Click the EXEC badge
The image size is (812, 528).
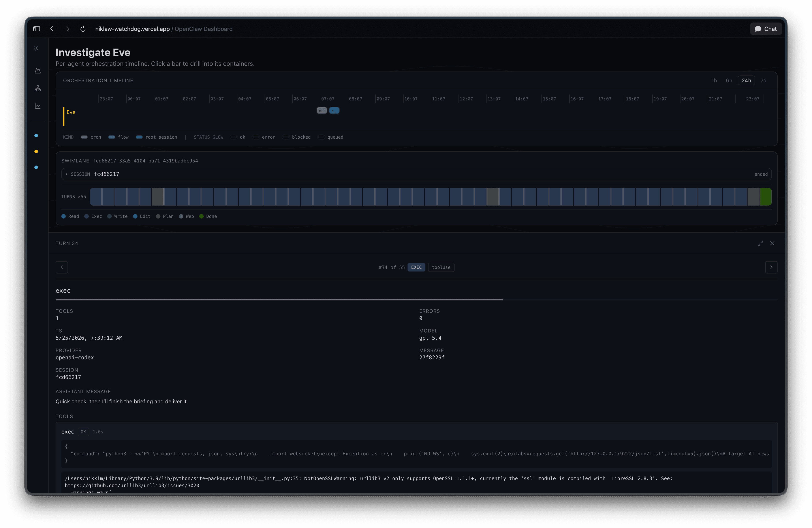[416, 267]
